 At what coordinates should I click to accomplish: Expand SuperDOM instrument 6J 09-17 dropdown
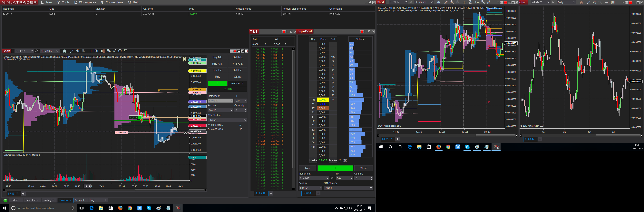314,178
